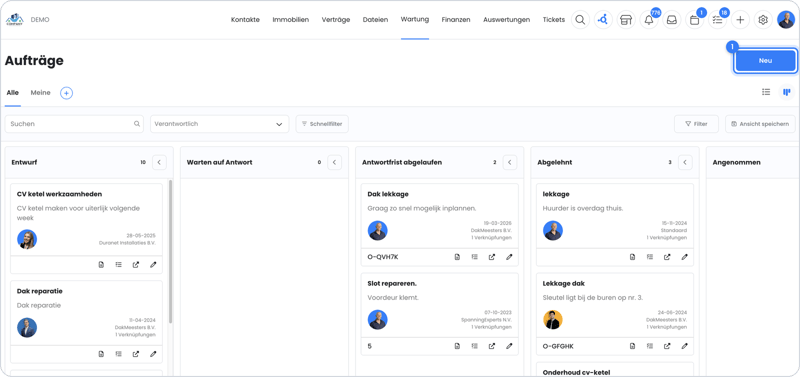Open the Slot repareren. card title
Viewport: 800px width, 377px height.
[392, 283]
